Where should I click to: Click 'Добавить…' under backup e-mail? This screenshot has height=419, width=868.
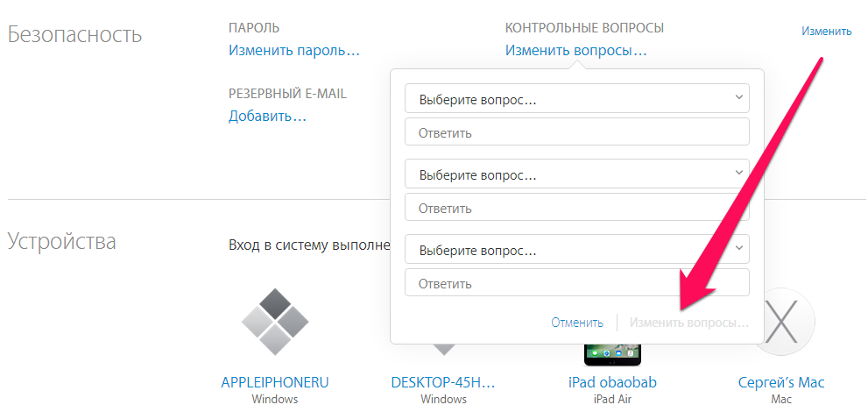(x=267, y=116)
